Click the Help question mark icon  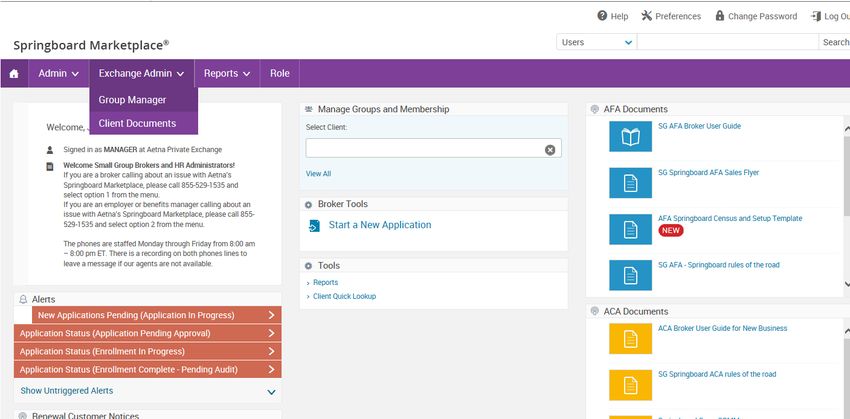(602, 16)
